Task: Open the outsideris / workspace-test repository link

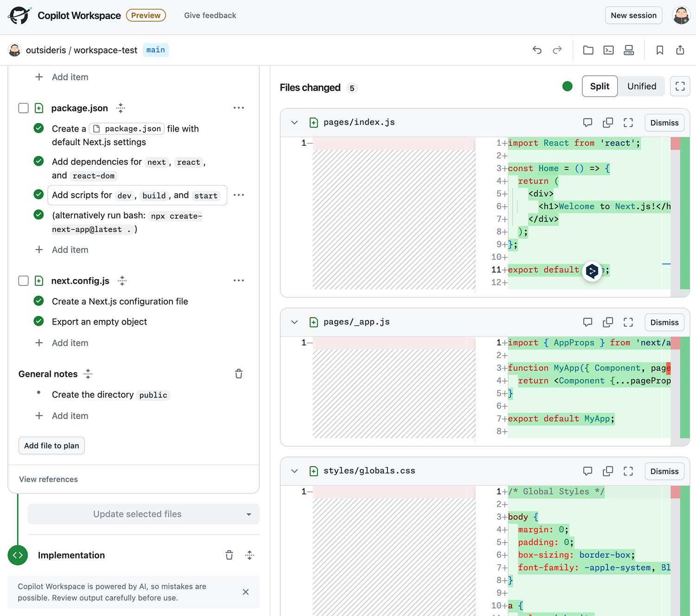Action: (x=82, y=50)
